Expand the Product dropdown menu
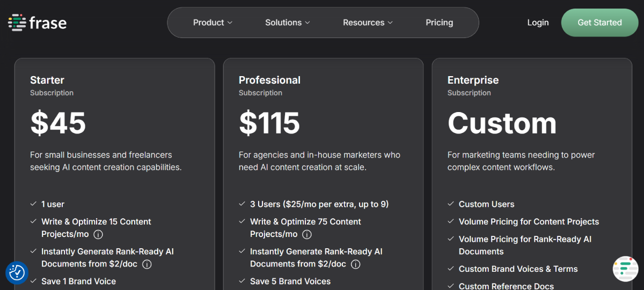The width and height of the screenshot is (644, 290). [x=213, y=23]
